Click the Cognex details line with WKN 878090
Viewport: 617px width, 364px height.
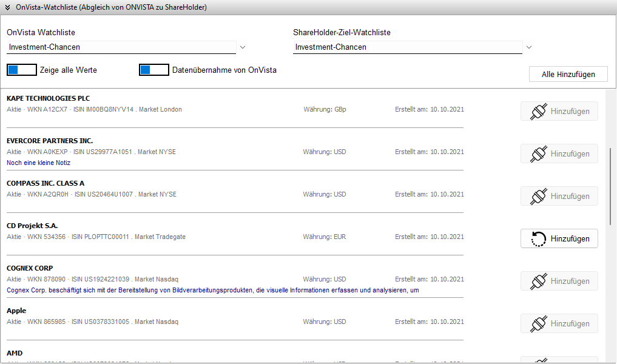(x=92, y=280)
